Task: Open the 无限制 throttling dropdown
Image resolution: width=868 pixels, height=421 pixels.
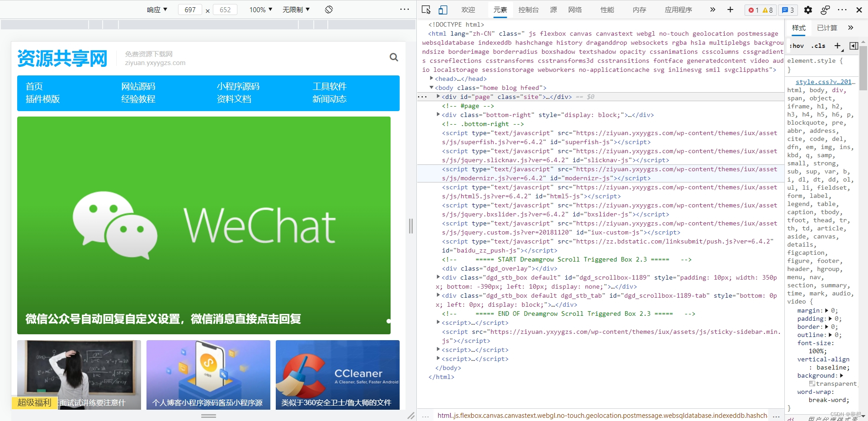Action: (296, 9)
